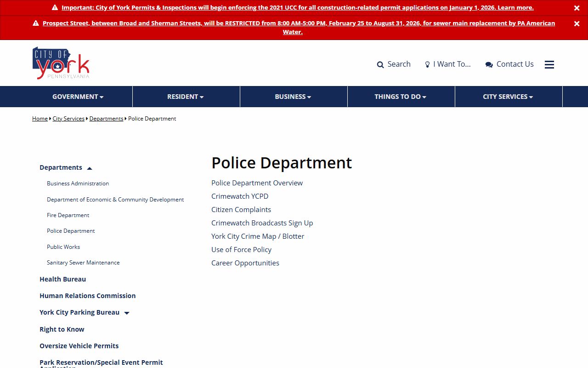Open Human Relations Commission sidebar link

[x=87, y=296]
